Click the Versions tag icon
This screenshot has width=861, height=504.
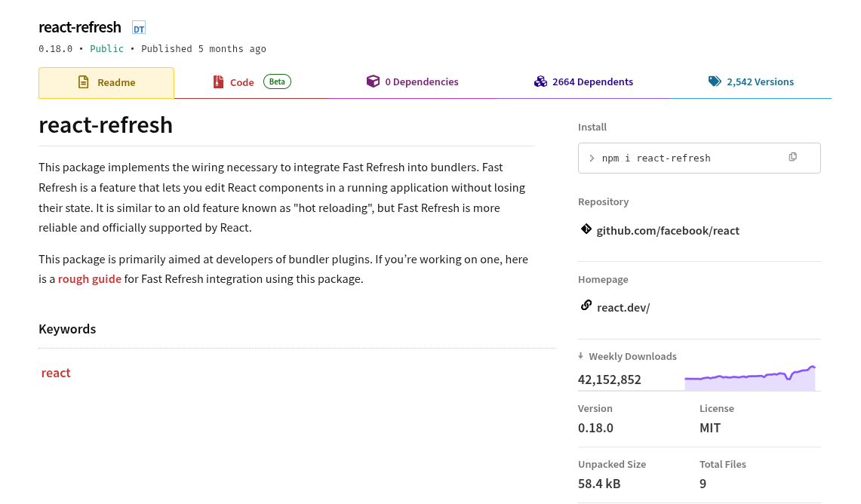[715, 81]
